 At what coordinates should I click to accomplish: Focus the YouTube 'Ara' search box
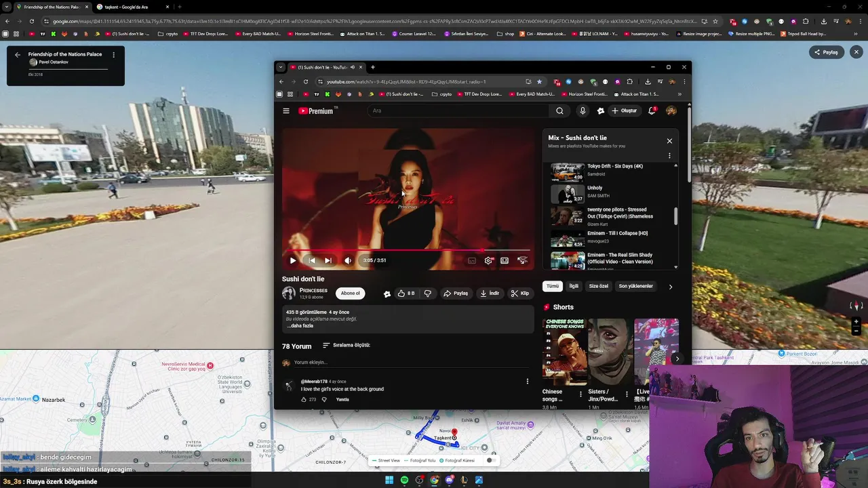(x=458, y=111)
